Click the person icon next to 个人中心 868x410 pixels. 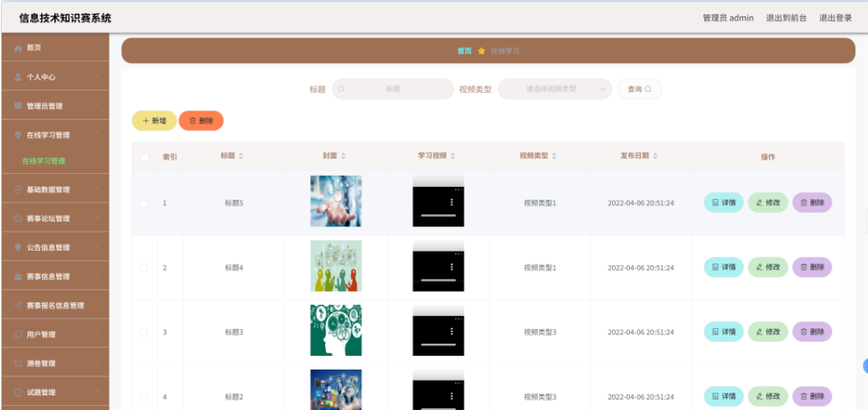tap(18, 77)
